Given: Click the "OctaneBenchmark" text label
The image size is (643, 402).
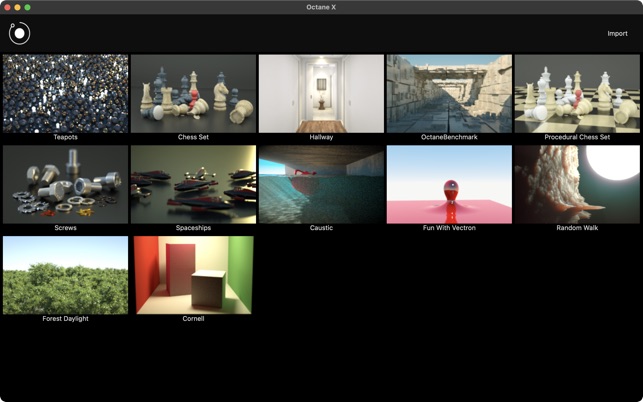Looking at the screenshot, I should [x=449, y=137].
